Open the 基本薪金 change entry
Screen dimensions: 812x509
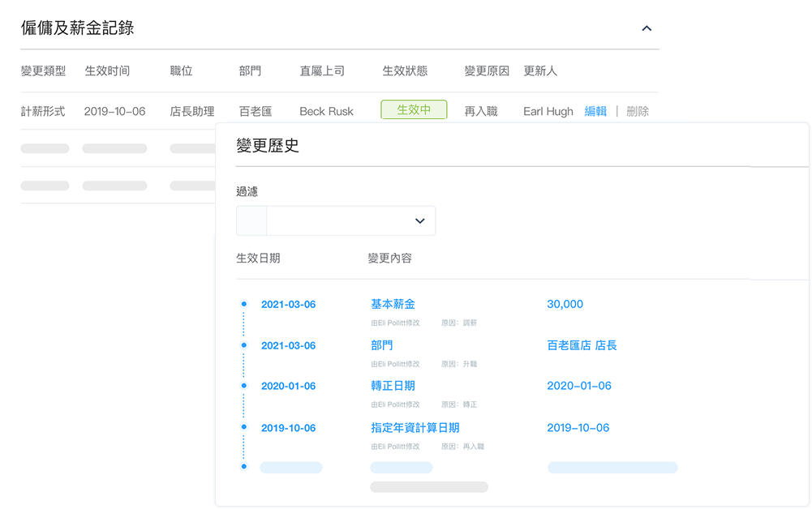(393, 304)
